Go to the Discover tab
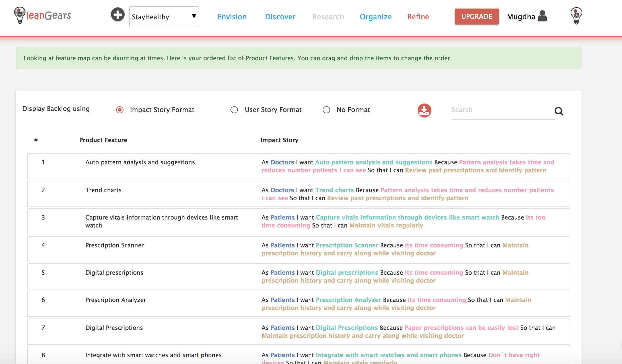The image size is (622, 364). point(280,17)
